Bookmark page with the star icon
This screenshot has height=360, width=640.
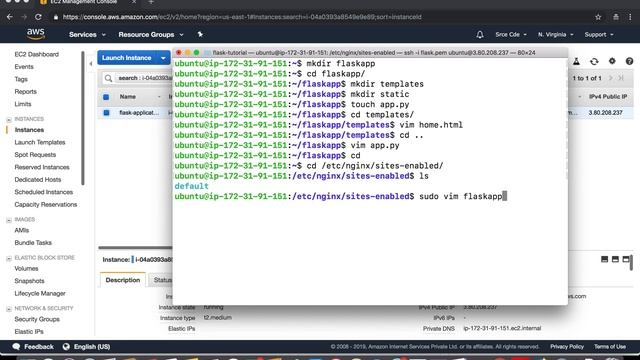(x=598, y=17)
